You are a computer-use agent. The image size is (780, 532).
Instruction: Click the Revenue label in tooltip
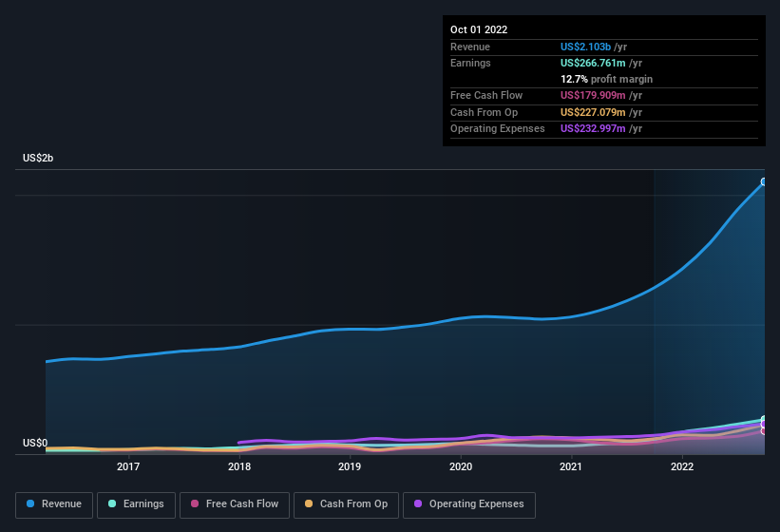[x=470, y=47]
